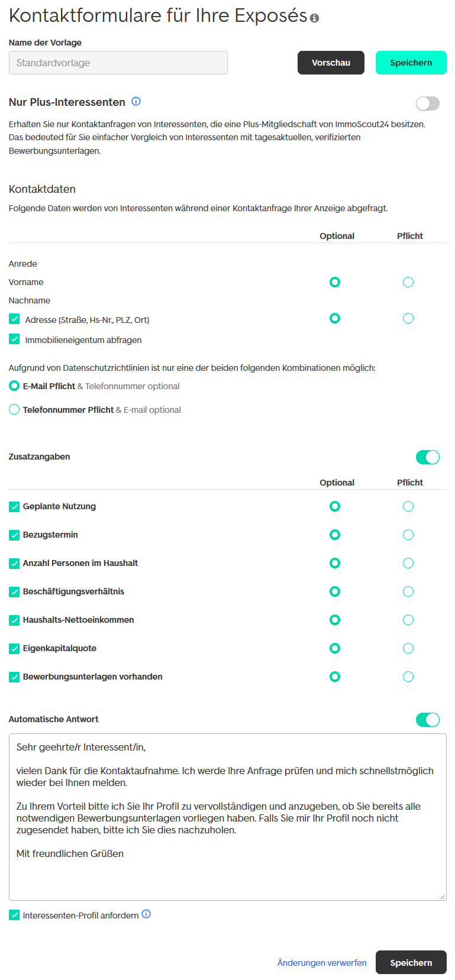Enable the Nur Plus-Interessenten switch

(427, 104)
